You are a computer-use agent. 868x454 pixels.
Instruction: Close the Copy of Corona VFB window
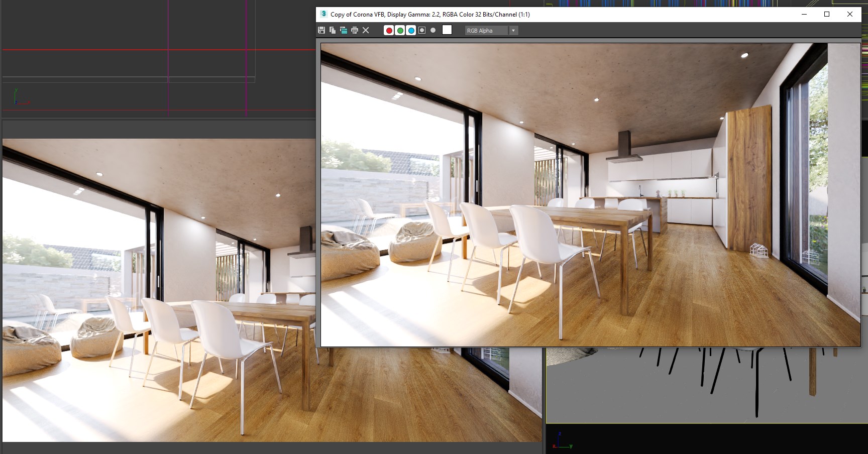(850, 14)
